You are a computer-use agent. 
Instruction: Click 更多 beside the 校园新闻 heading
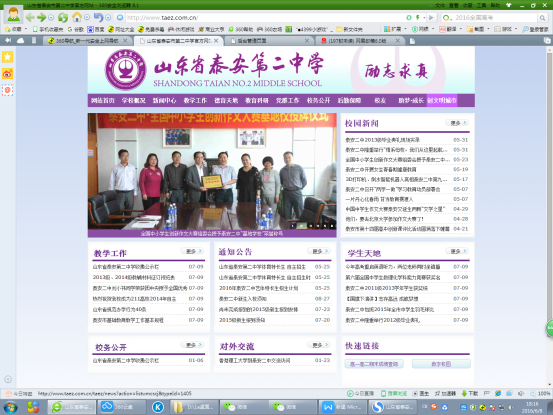(457, 123)
